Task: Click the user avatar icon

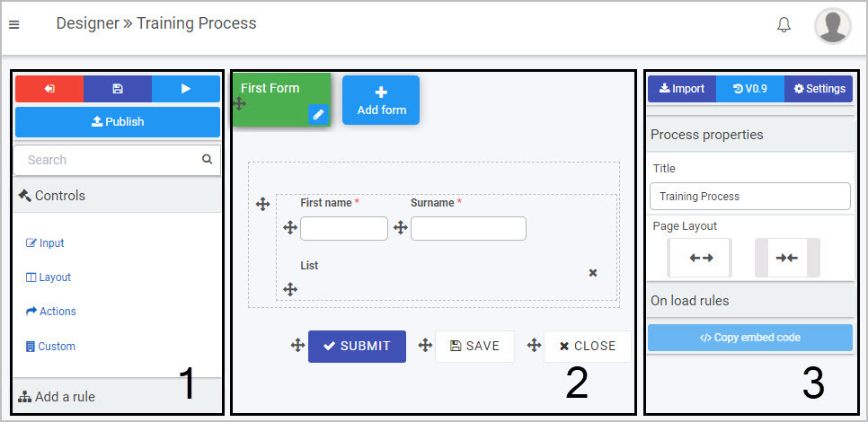Action: coord(833,25)
